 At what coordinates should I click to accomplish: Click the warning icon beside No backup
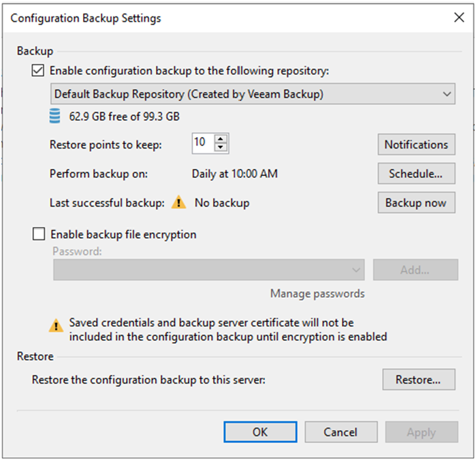[x=178, y=202]
